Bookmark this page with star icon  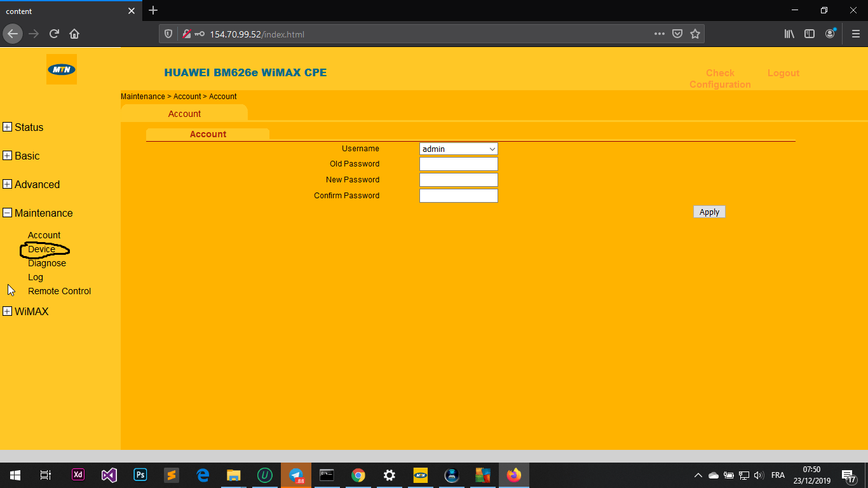pyautogui.click(x=695, y=34)
